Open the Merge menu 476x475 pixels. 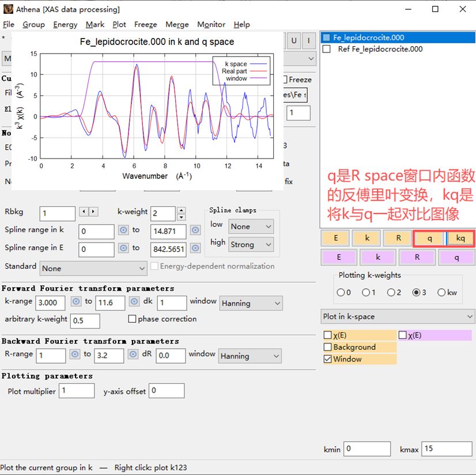click(x=177, y=24)
